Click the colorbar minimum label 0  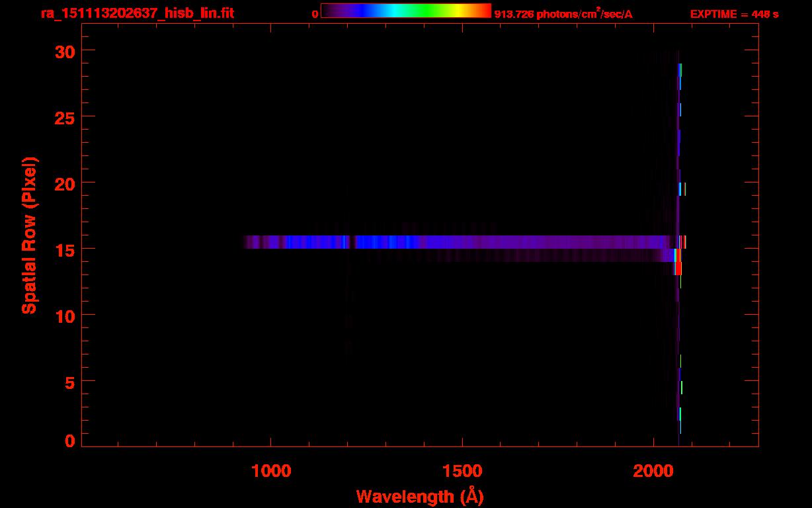(315, 14)
